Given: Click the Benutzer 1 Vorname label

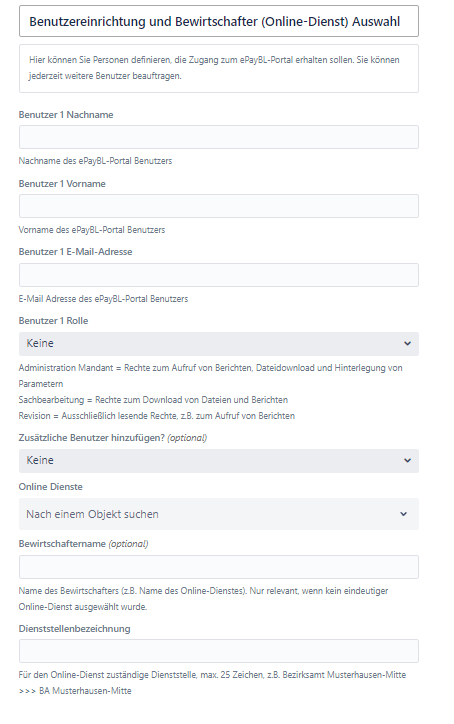Looking at the screenshot, I should [62, 183].
